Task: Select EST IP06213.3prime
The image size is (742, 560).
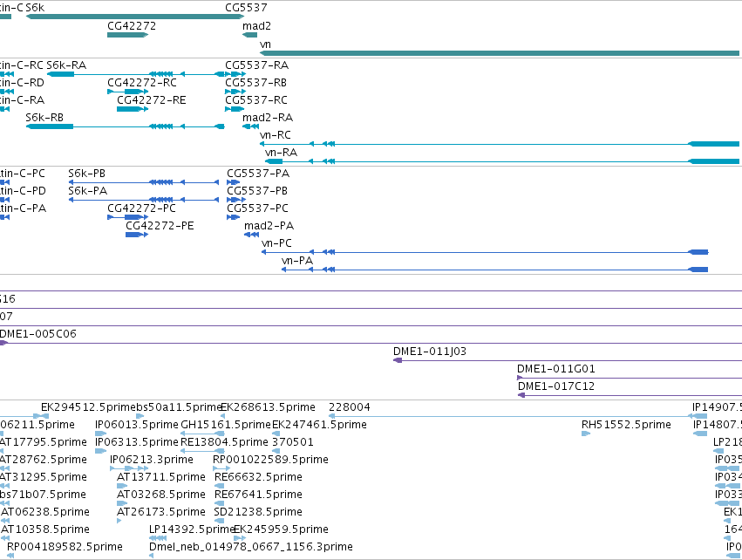Action: [129, 468]
